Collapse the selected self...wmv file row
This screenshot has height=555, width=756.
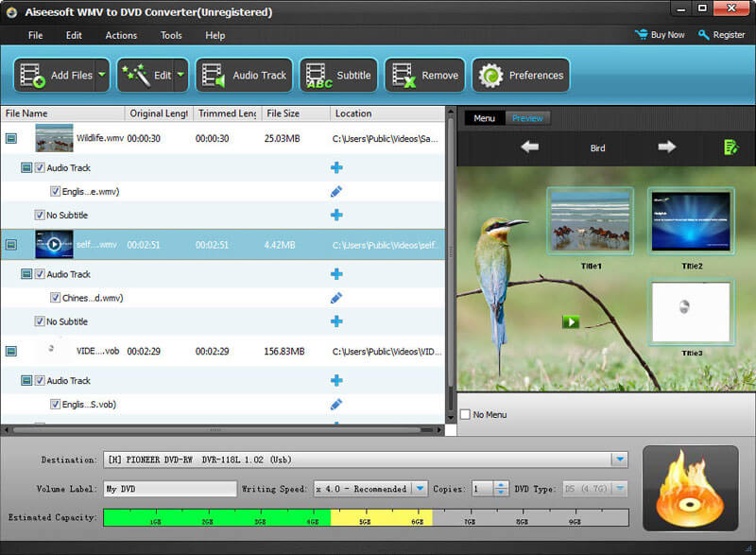tap(11, 245)
